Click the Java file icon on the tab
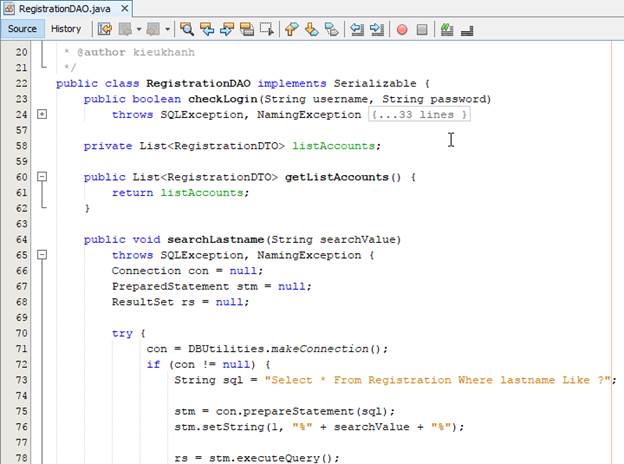This screenshot has height=464, width=624. [x=9, y=8]
